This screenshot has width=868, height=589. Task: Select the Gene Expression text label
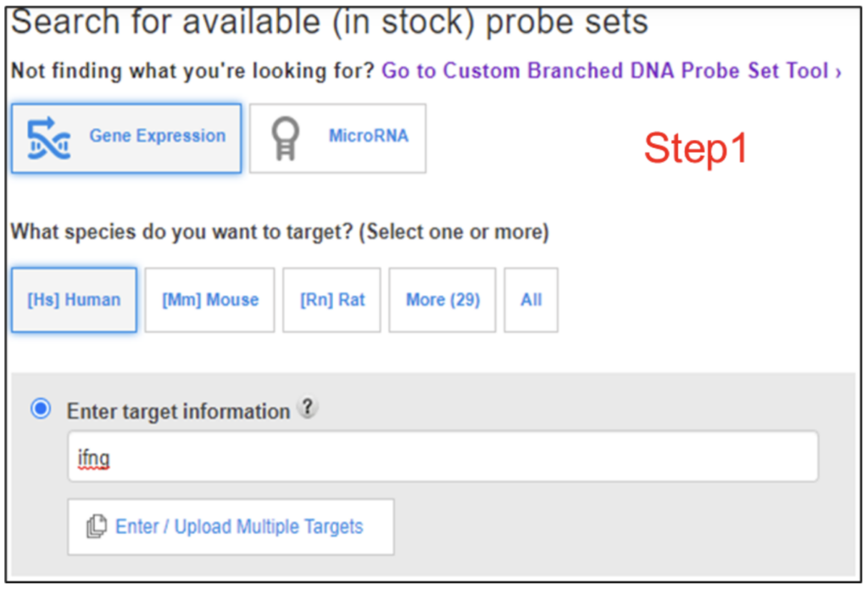tap(157, 136)
